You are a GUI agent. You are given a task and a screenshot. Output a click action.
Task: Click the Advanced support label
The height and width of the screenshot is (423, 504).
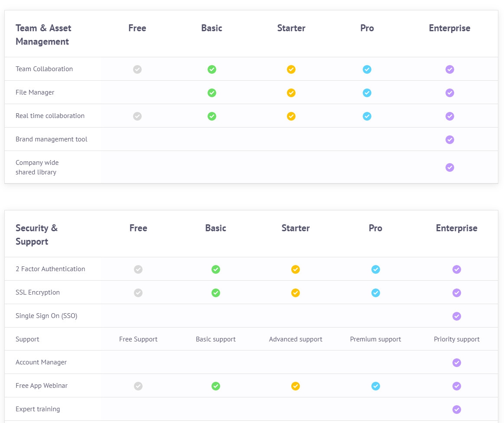coord(296,339)
